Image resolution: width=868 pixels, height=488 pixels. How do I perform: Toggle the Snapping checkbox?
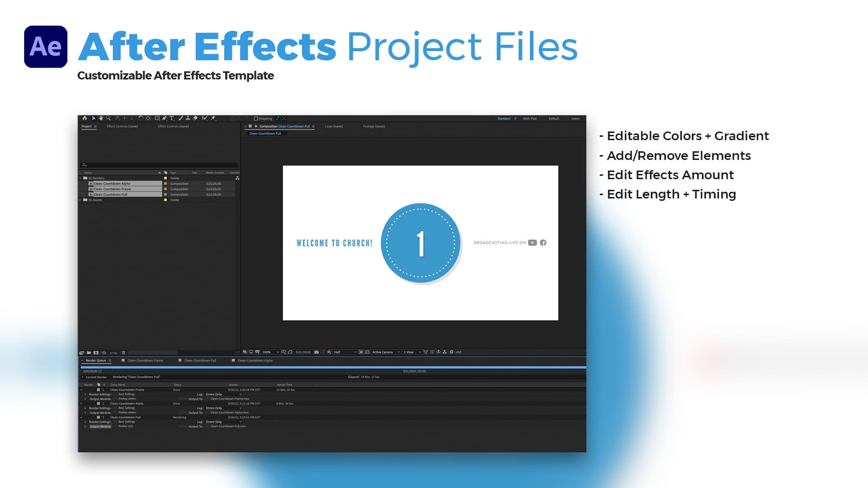coord(256,119)
